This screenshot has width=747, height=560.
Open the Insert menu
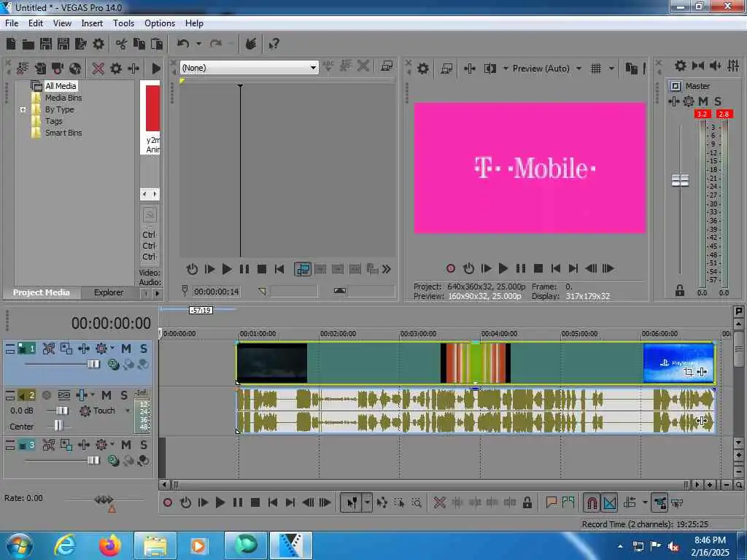point(92,23)
